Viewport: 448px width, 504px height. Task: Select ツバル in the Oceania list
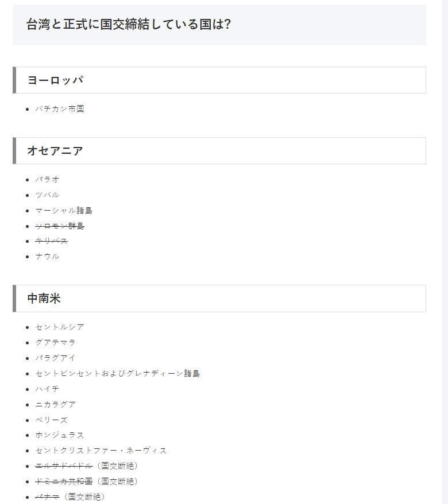coord(47,195)
